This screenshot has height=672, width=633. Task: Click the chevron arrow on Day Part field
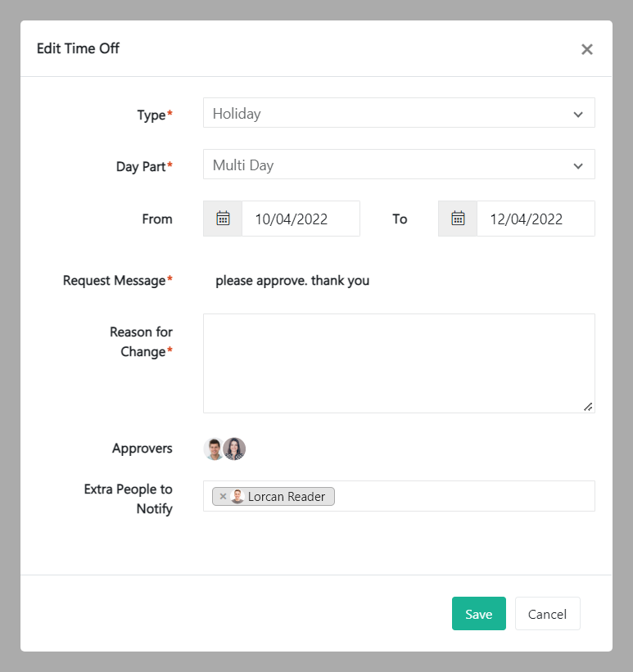578,165
